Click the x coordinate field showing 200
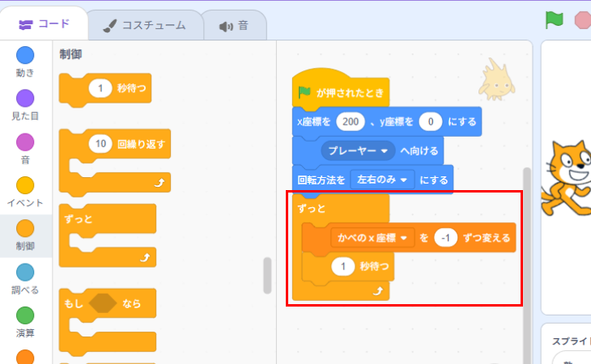 pos(351,121)
